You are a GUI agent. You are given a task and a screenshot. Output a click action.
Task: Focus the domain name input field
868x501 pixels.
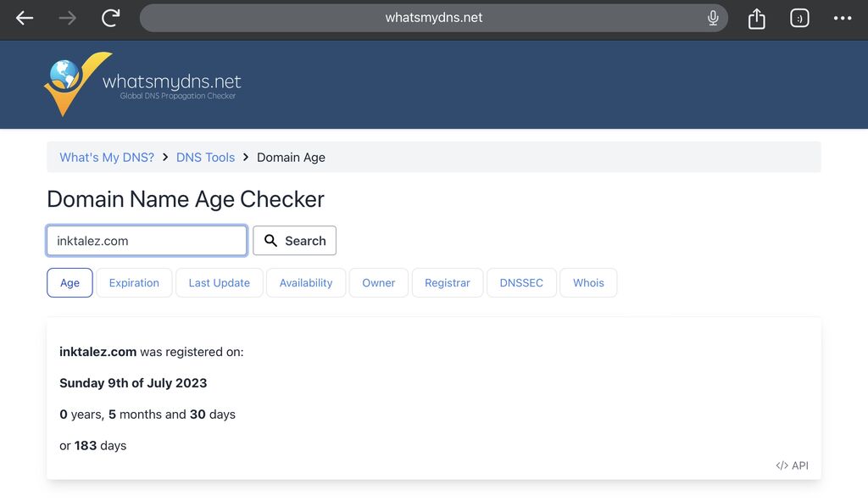tap(147, 241)
